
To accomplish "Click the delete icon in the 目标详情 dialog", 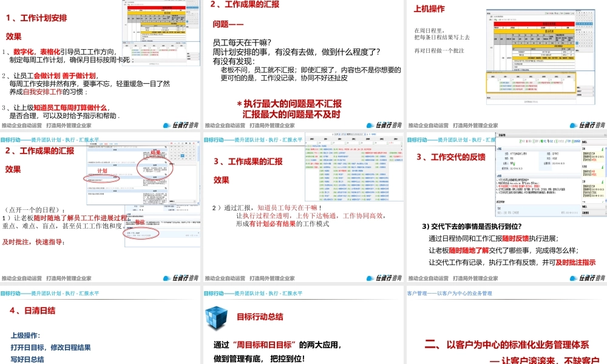I will 527,141.
